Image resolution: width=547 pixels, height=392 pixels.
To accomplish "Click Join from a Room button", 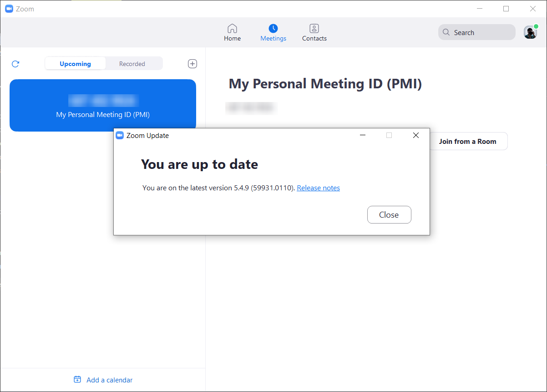I will pyautogui.click(x=467, y=141).
